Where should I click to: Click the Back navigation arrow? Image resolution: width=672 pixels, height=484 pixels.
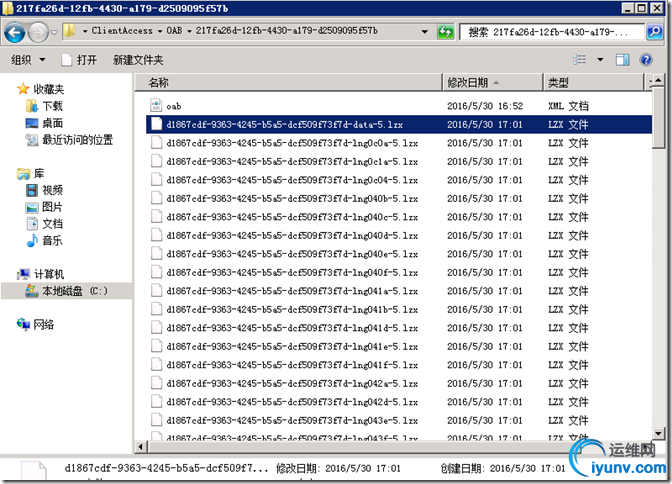coord(15,33)
